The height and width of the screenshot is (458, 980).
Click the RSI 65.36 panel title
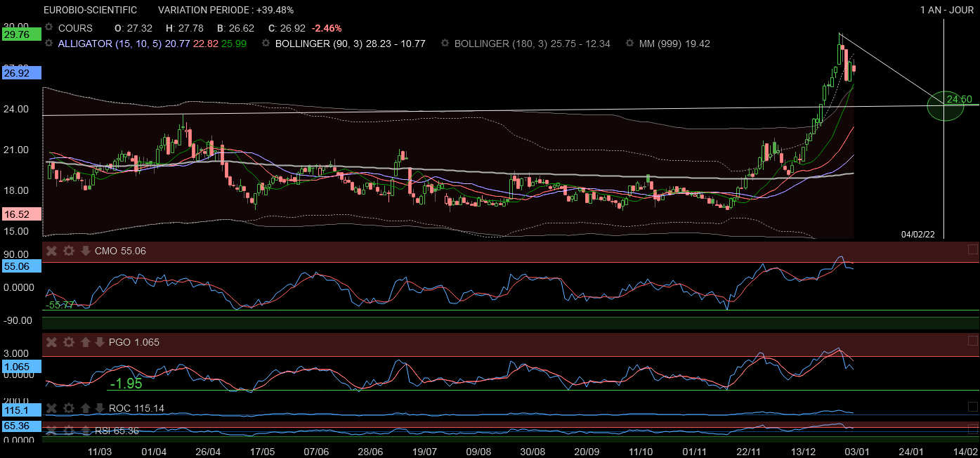(117, 430)
